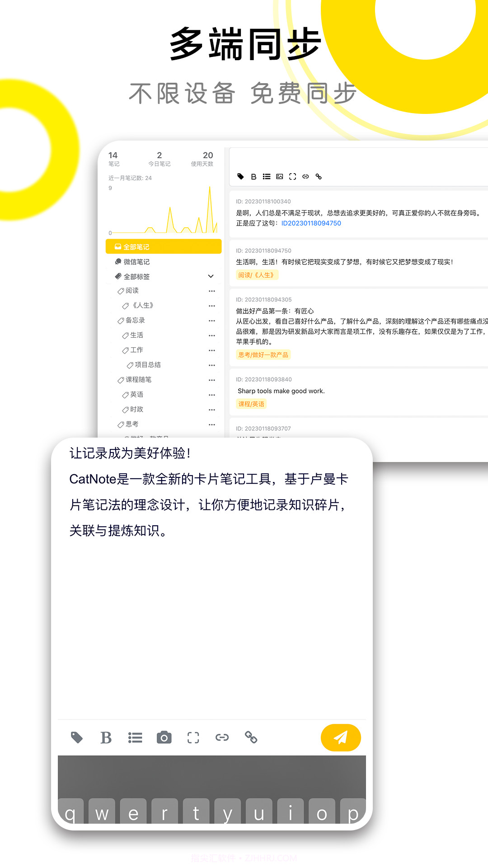This screenshot has width=488, height=868.
Task: Open more options for 生活 tag
Action: [212, 335]
